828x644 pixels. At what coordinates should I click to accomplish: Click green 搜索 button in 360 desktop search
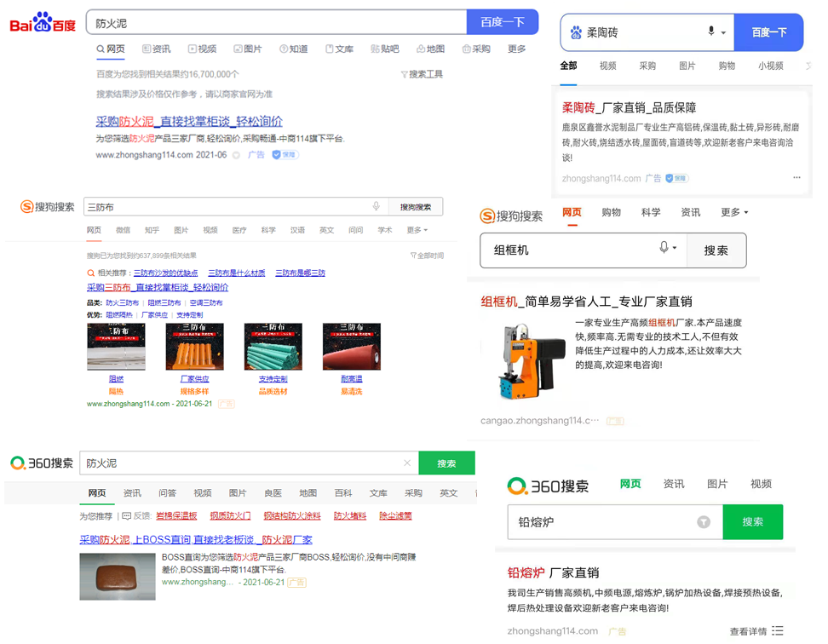(446, 463)
